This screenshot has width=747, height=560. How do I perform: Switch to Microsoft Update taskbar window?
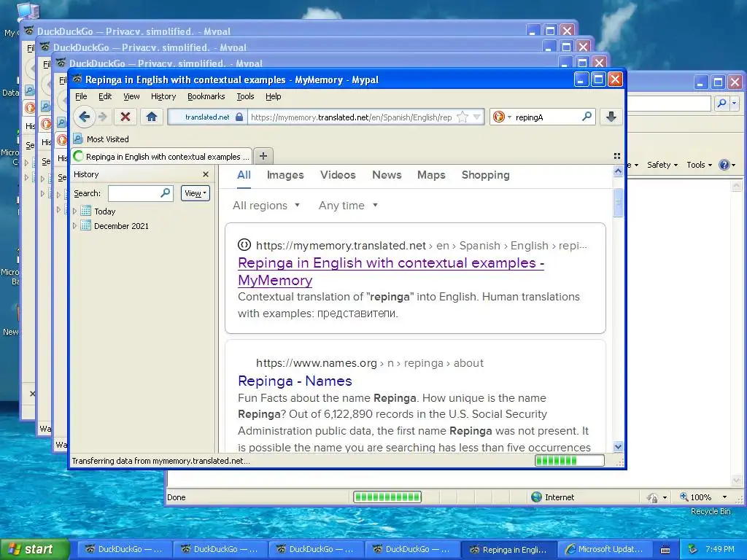coord(604,549)
